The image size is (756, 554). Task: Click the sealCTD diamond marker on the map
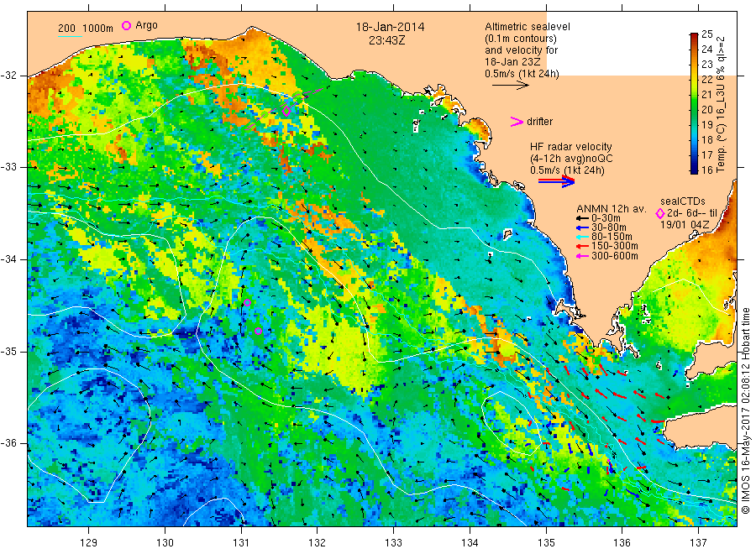click(286, 112)
